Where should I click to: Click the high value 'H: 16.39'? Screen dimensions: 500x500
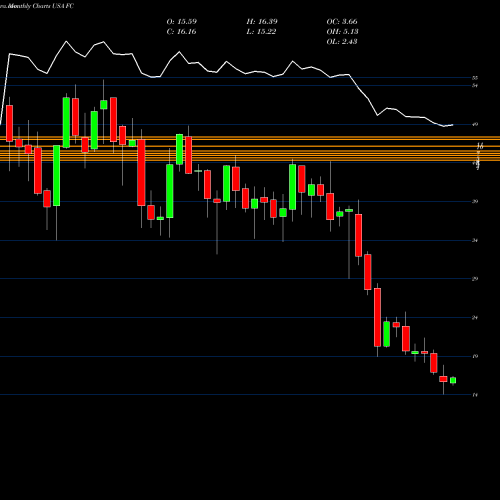(262, 22)
